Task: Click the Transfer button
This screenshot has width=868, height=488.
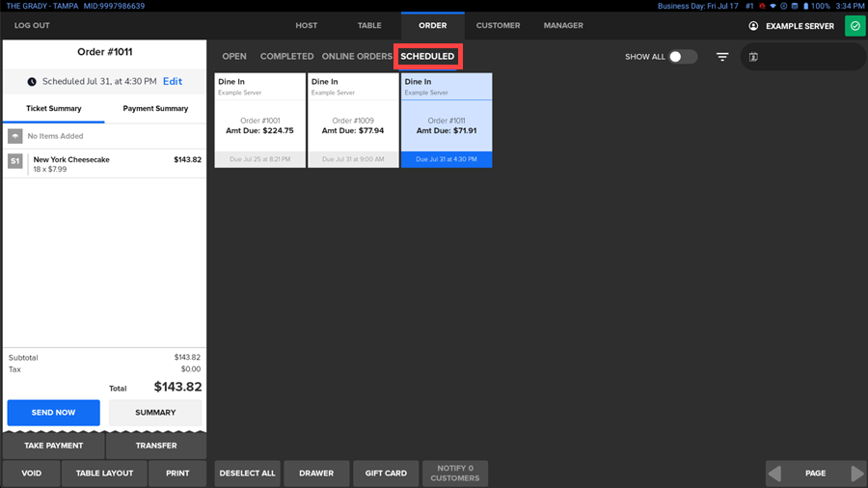Action: click(156, 446)
